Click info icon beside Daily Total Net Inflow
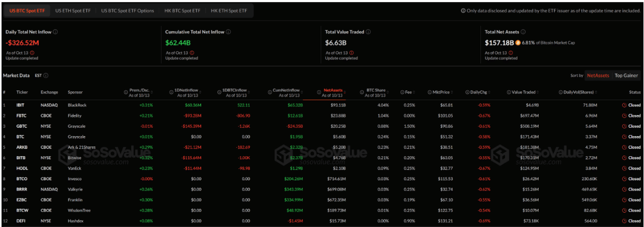Image resolution: width=644 pixels, height=227 pixels. pos(56,32)
